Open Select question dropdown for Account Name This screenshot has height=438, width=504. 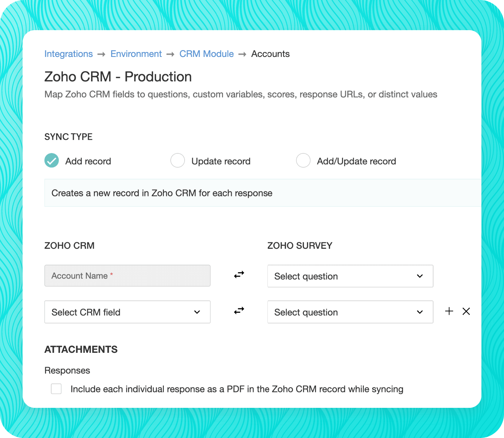[350, 276]
